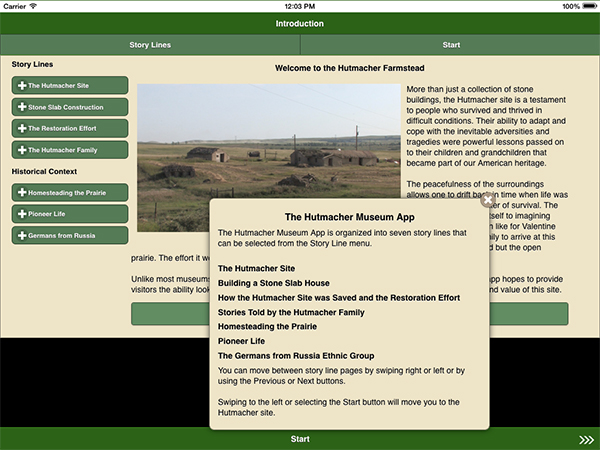
Task: Tap the plus icon on Pioneer Life
Action: pos(22,214)
